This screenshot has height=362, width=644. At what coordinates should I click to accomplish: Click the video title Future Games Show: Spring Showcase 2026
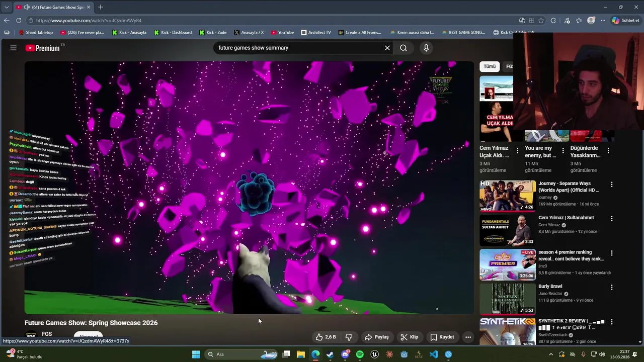click(91, 323)
